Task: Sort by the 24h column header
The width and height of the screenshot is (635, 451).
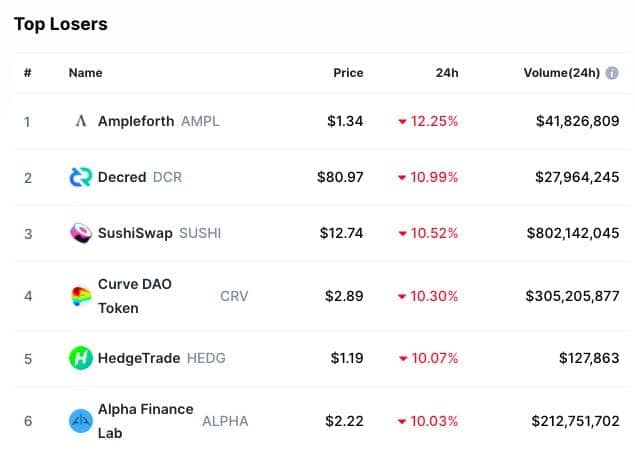Action: [x=447, y=73]
